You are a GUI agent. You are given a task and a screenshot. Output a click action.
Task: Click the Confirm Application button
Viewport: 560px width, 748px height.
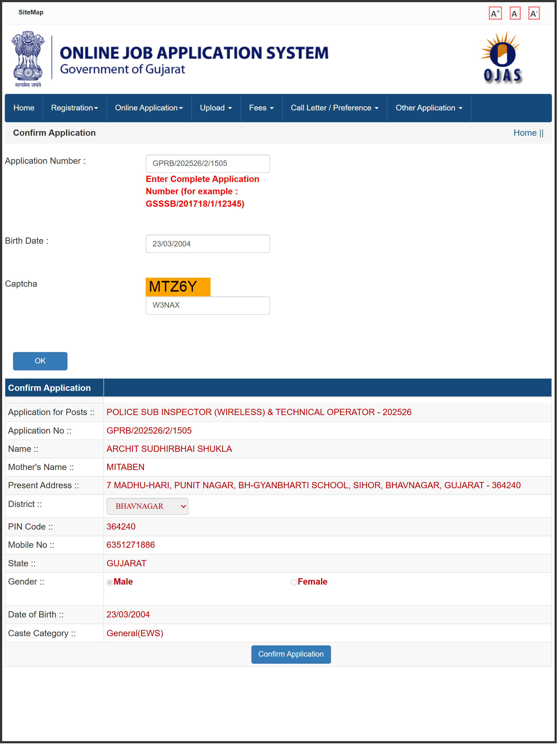pyautogui.click(x=291, y=654)
